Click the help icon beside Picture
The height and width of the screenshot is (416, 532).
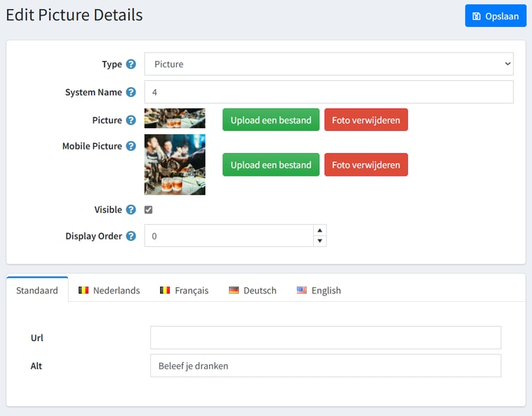click(130, 120)
